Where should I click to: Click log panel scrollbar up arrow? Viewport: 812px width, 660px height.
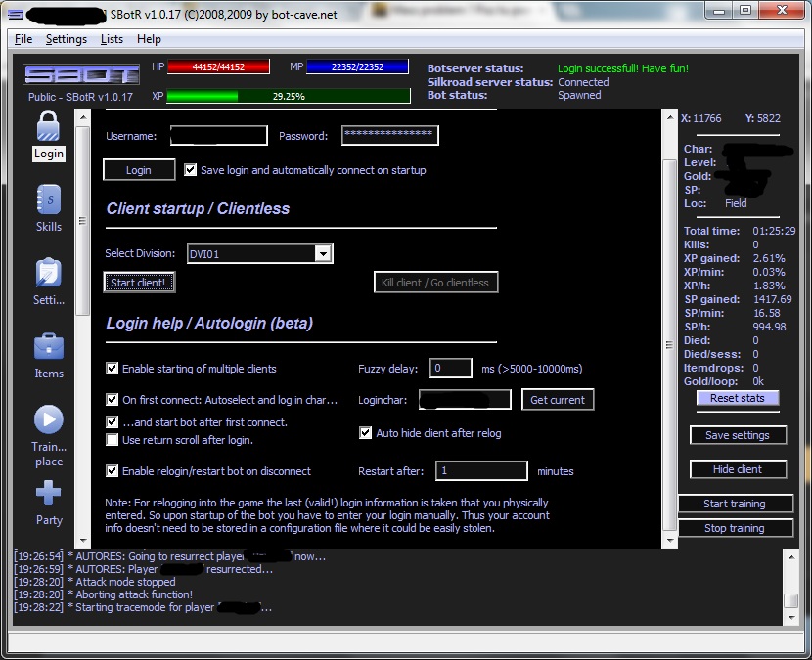tap(791, 557)
